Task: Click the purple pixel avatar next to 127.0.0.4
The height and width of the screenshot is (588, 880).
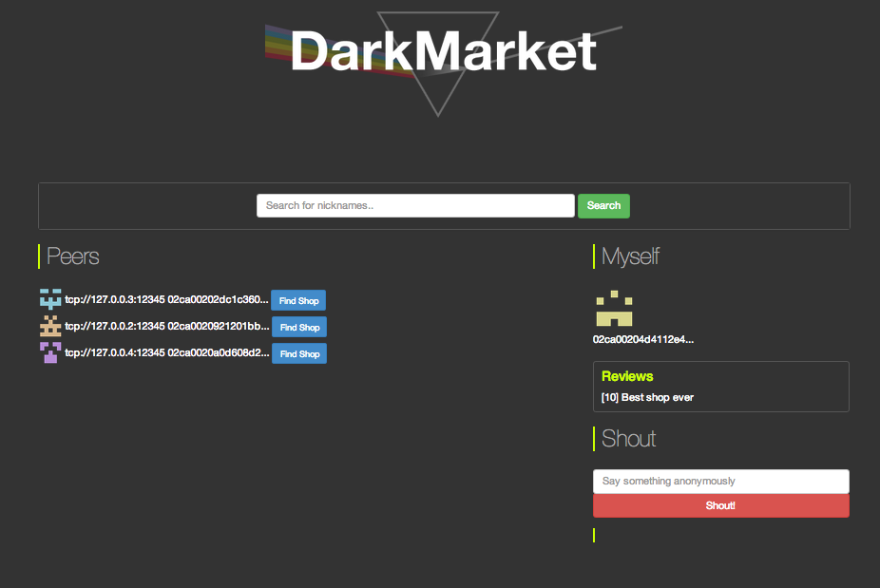Action: 48,352
